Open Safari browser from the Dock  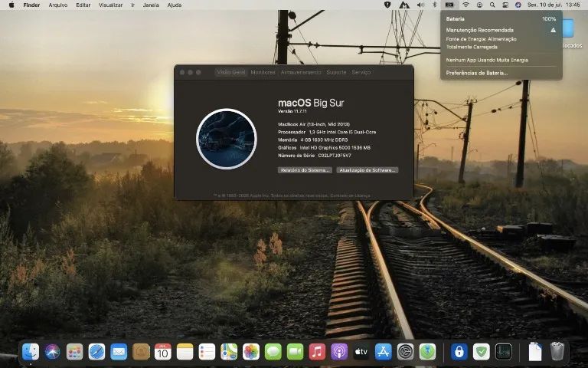click(x=96, y=352)
